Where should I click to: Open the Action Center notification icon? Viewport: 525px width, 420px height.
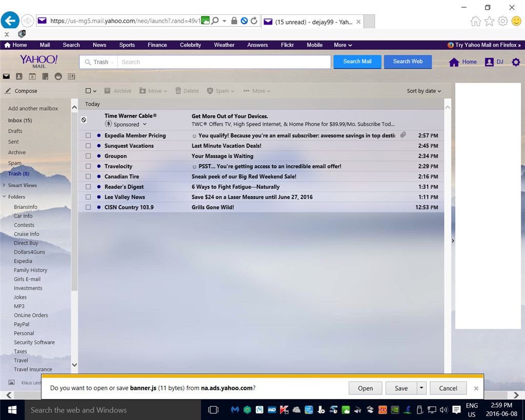click(x=456, y=410)
